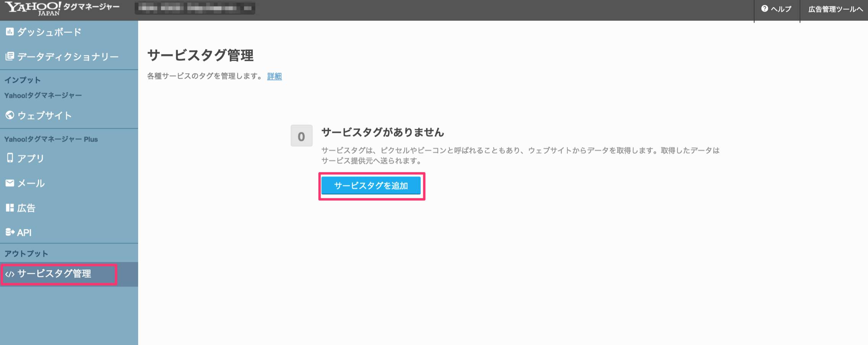Click サービスタグがありません heading
The image size is (868, 345).
point(382,132)
